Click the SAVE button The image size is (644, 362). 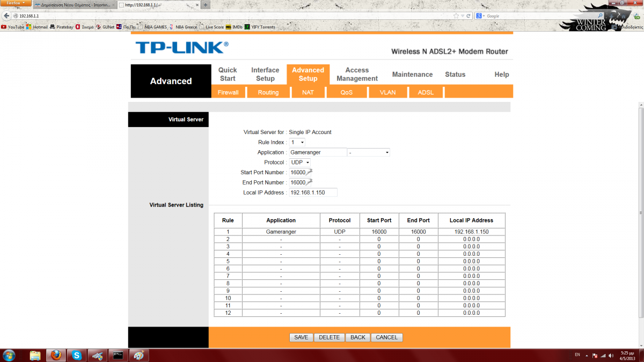(301, 337)
